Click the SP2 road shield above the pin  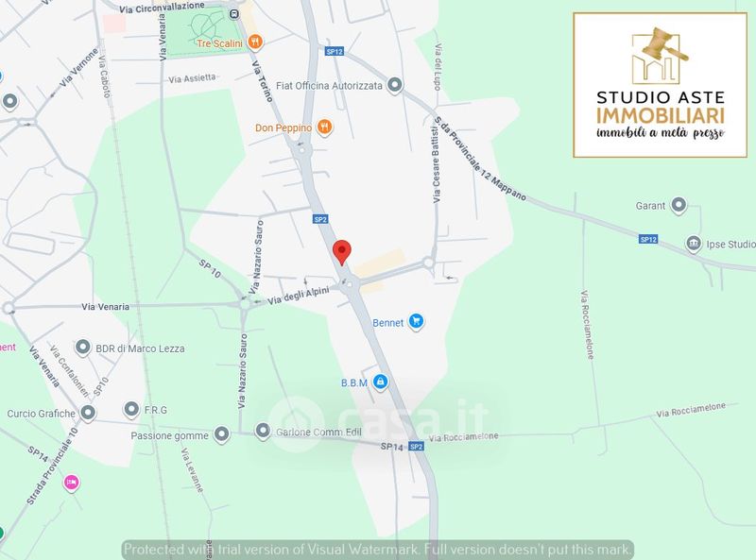[x=320, y=219]
